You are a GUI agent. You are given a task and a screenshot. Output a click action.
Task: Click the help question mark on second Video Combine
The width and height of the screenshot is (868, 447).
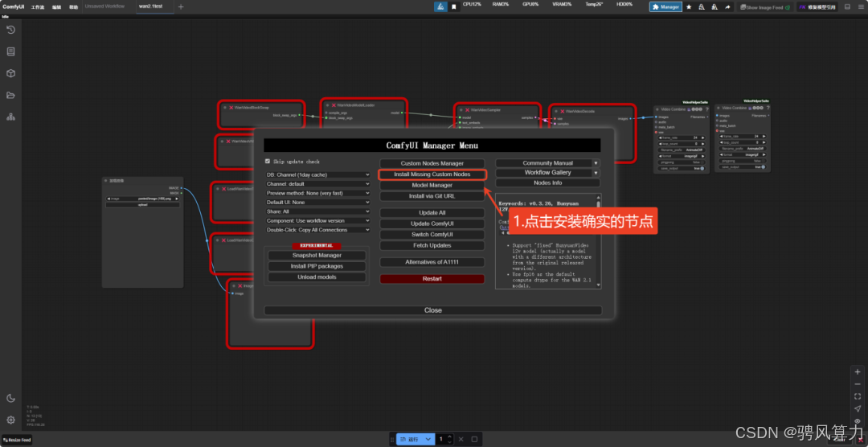tap(768, 108)
